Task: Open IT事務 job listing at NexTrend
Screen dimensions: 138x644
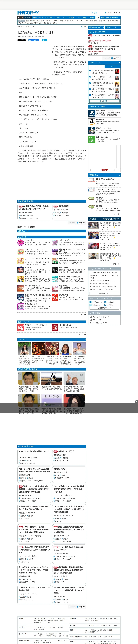Action: (34, 212)
